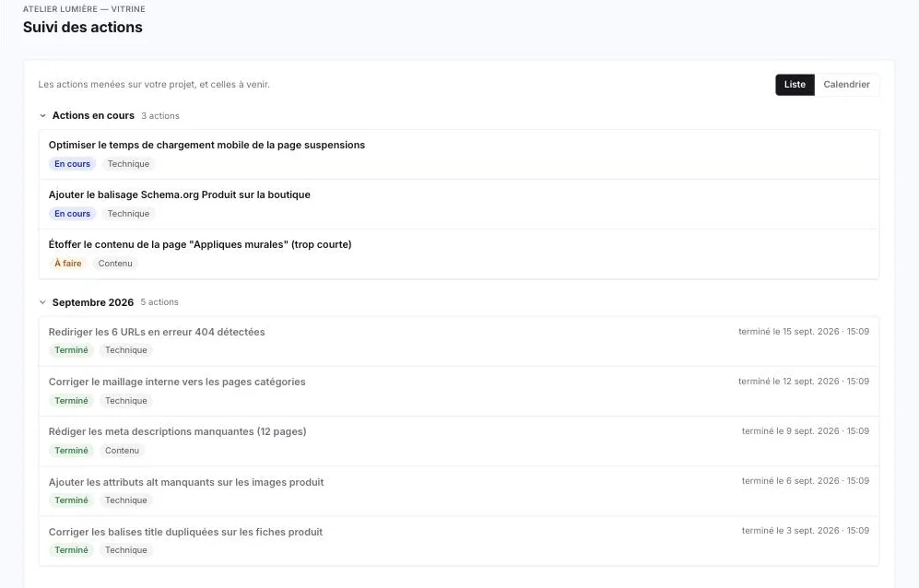
Task: Click the "Les actions menées sur votre projet" description
Action: [x=154, y=85]
